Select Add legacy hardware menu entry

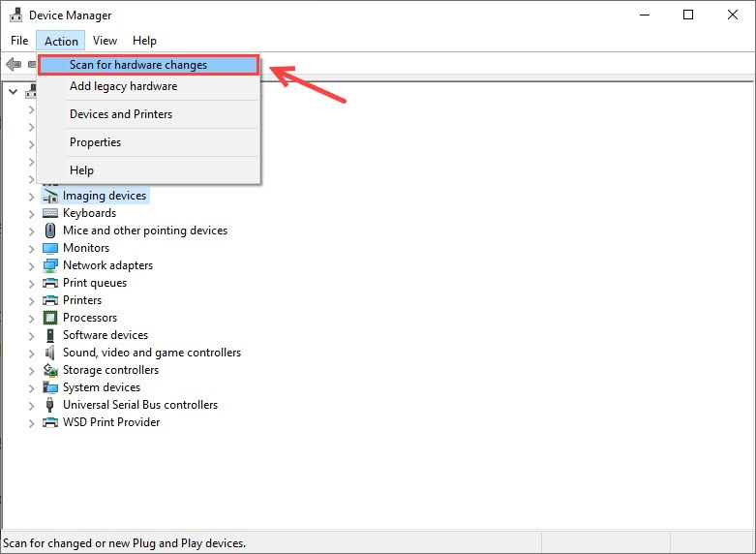coord(124,86)
